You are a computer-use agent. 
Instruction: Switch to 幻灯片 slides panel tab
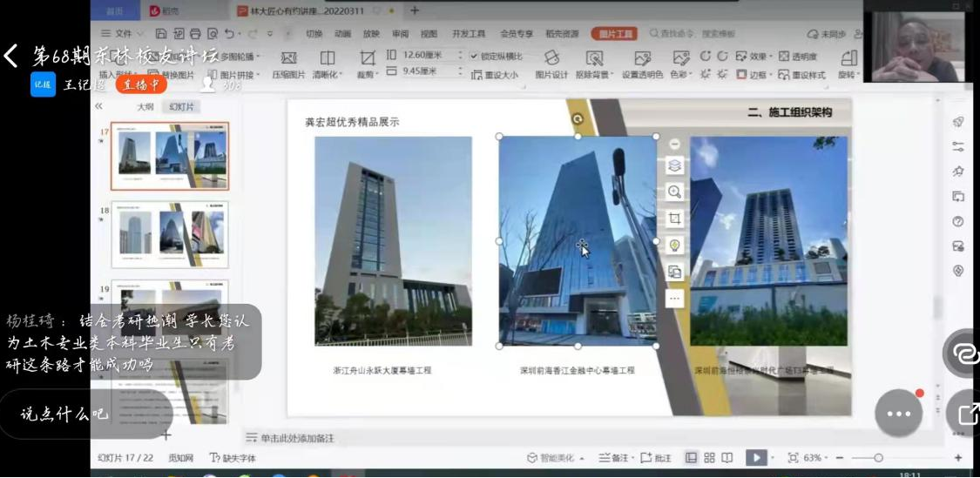pos(181,107)
